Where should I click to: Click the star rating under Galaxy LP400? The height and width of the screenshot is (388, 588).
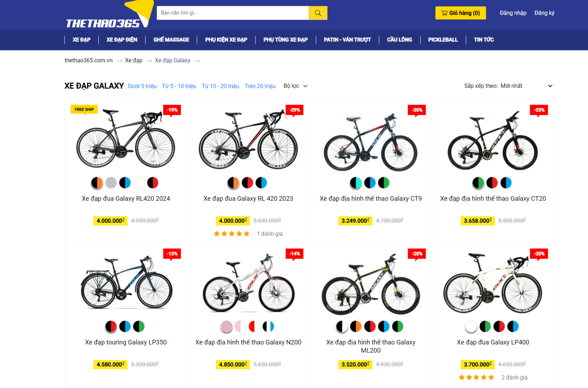[476, 377]
